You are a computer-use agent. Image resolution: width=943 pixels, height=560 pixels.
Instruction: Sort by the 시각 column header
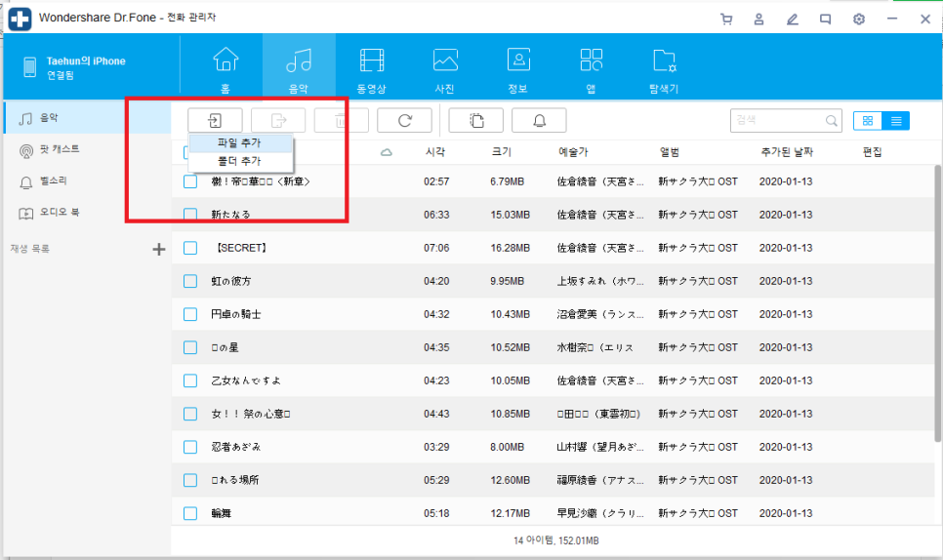(x=435, y=152)
